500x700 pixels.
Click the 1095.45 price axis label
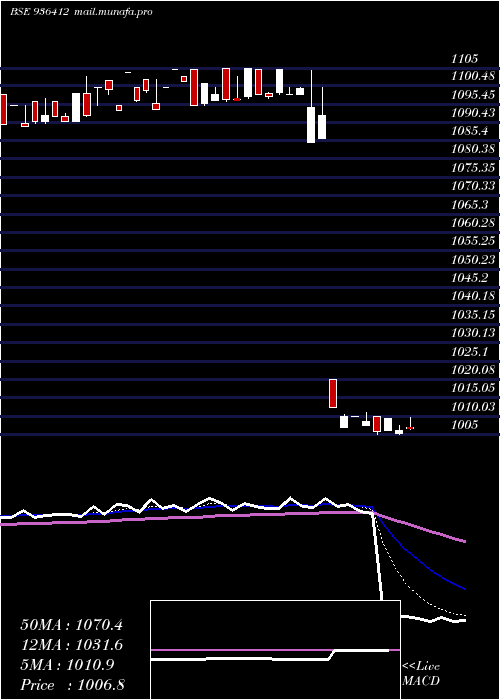[x=473, y=95]
